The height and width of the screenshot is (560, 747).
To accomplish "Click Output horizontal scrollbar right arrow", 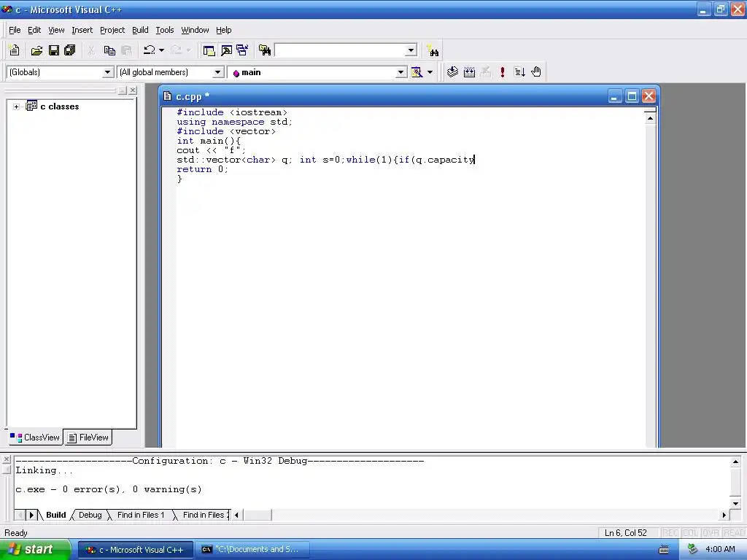I will point(724,515).
